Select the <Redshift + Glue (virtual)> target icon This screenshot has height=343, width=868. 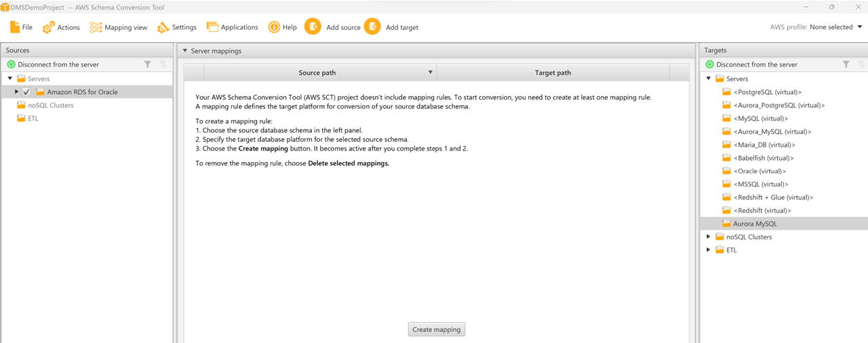point(726,197)
